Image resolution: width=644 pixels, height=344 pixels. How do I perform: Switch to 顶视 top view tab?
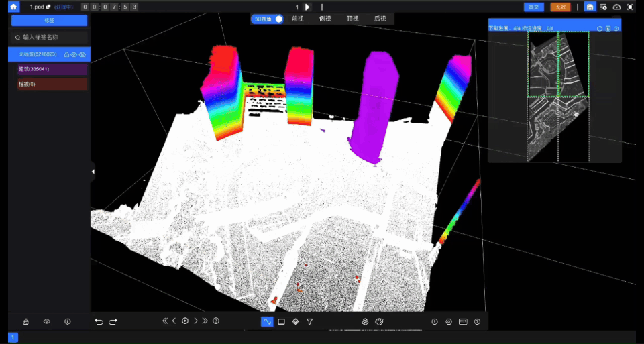click(352, 19)
